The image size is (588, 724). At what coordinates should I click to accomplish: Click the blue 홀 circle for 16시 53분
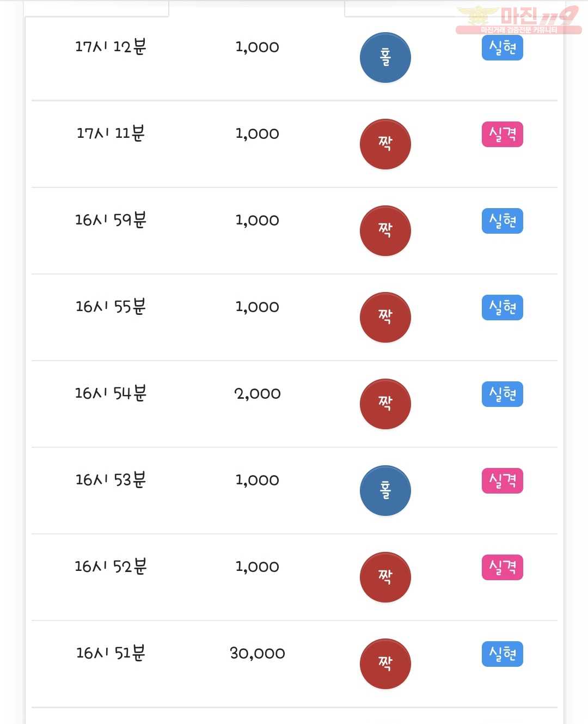tap(385, 490)
